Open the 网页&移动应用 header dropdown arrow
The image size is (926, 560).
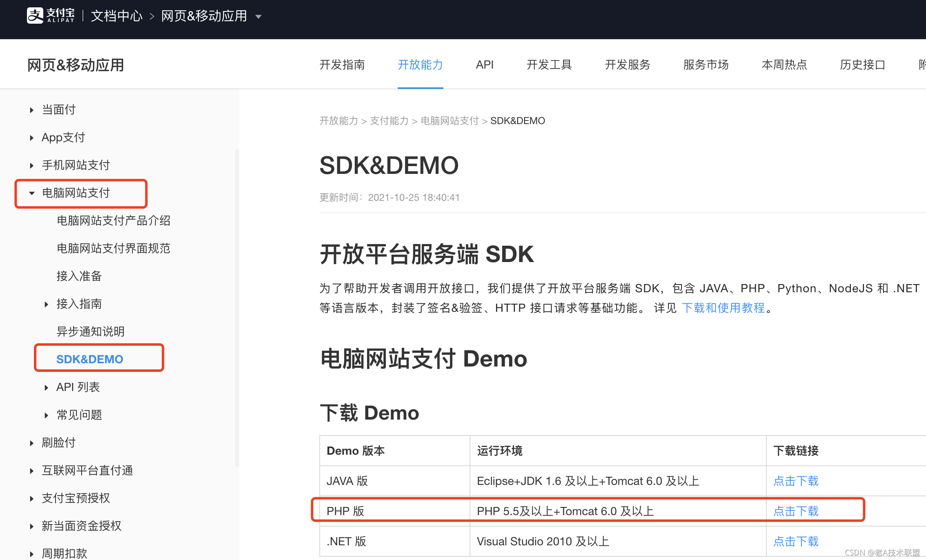tap(258, 17)
